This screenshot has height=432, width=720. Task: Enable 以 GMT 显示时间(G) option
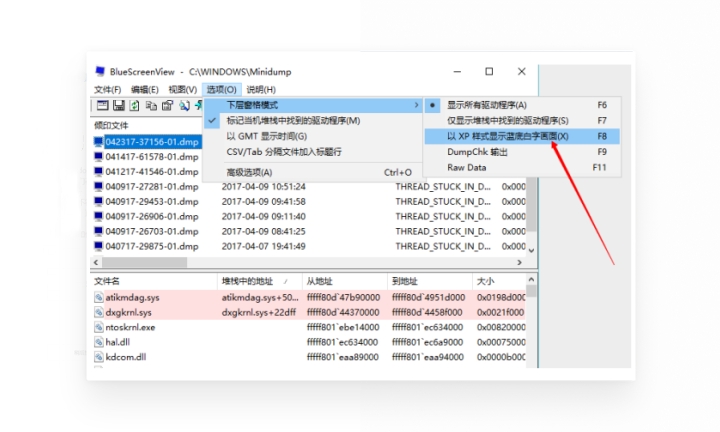tap(312, 136)
